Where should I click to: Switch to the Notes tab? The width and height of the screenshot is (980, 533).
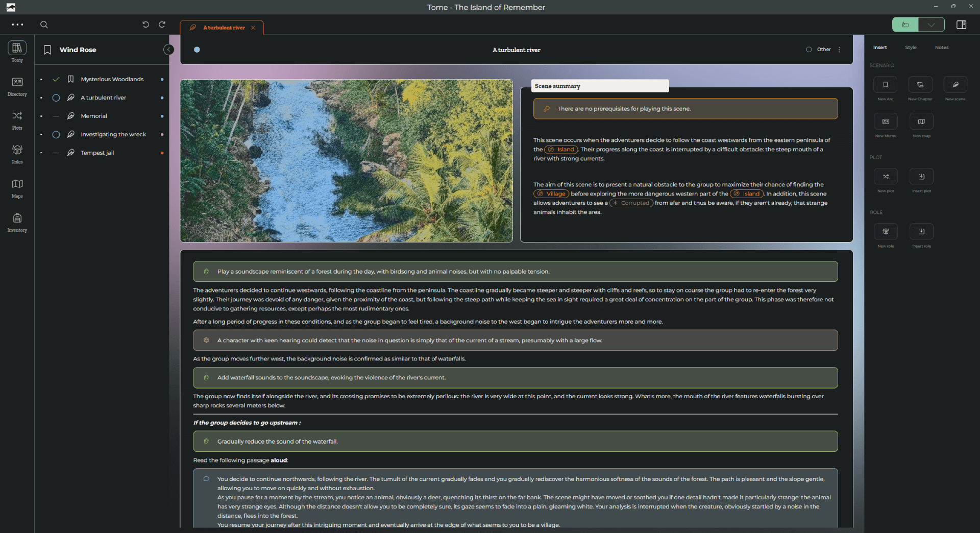point(941,47)
